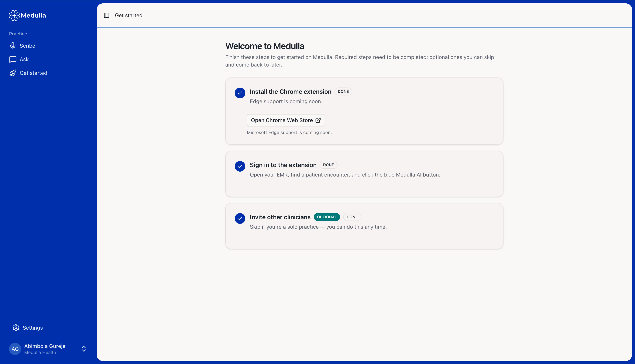Click DONE badge beside Install the Chrome extension

click(x=343, y=91)
